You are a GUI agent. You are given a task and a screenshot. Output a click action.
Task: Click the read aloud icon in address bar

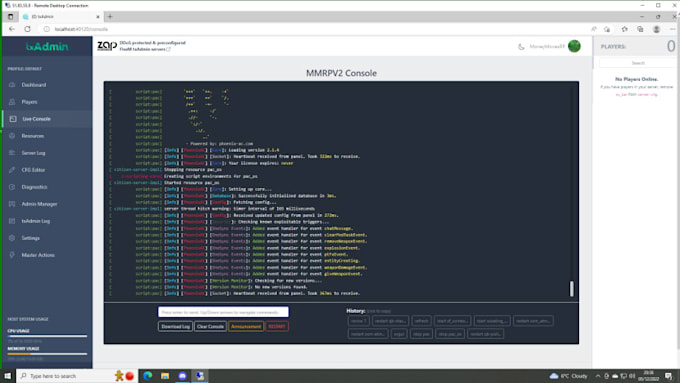click(x=594, y=29)
